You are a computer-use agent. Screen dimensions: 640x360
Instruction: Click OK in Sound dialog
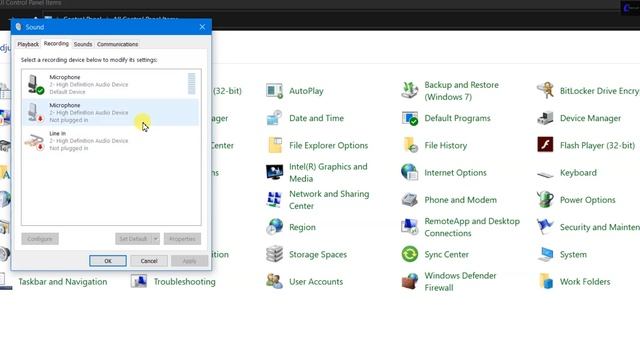108,261
